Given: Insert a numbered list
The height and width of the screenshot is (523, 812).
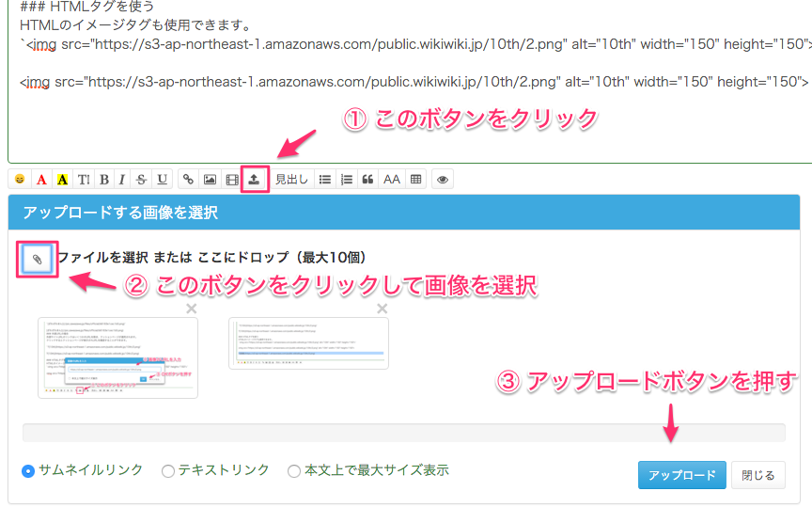Looking at the screenshot, I should (347, 179).
